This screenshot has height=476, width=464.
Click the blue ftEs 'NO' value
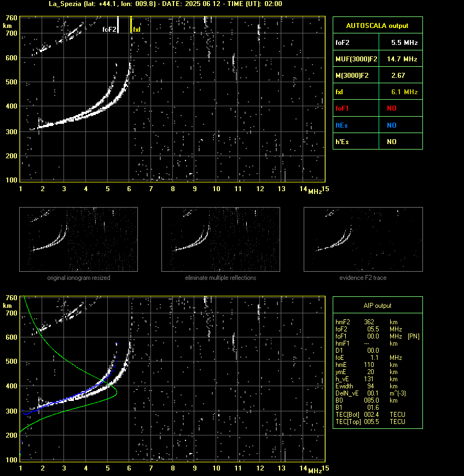pyautogui.click(x=392, y=125)
